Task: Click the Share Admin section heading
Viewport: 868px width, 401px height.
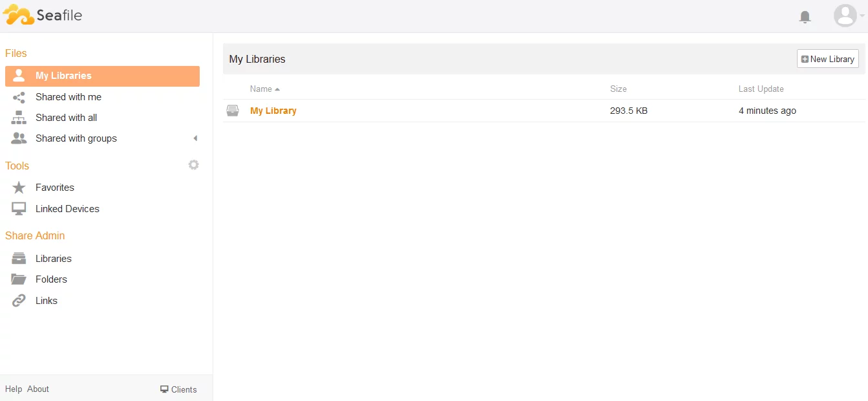Action: (x=35, y=235)
